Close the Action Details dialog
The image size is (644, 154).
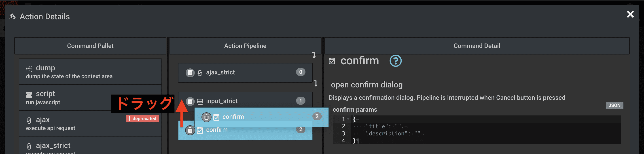[x=630, y=14]
